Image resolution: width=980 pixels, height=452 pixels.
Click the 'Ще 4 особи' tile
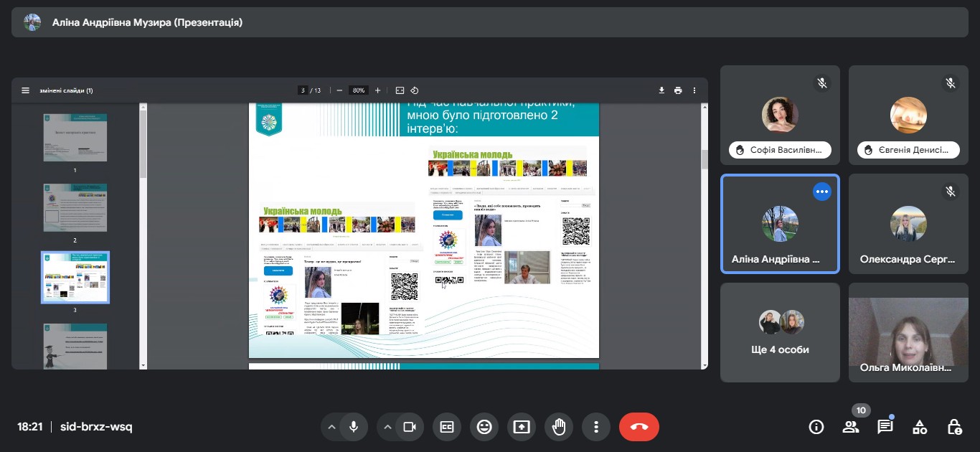780,331
